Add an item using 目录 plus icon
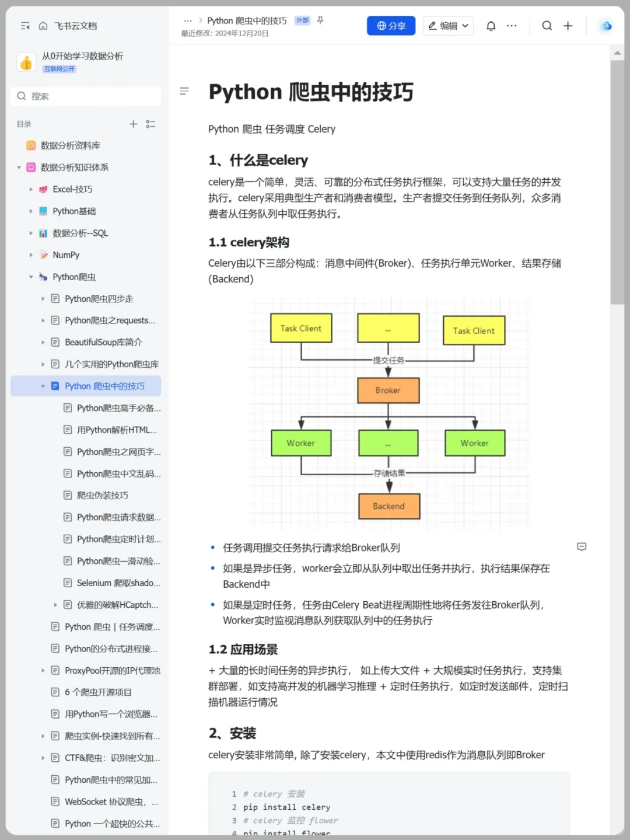Image resolution: width=630 pixels, height=840 pixels. [x=133, y=124]
